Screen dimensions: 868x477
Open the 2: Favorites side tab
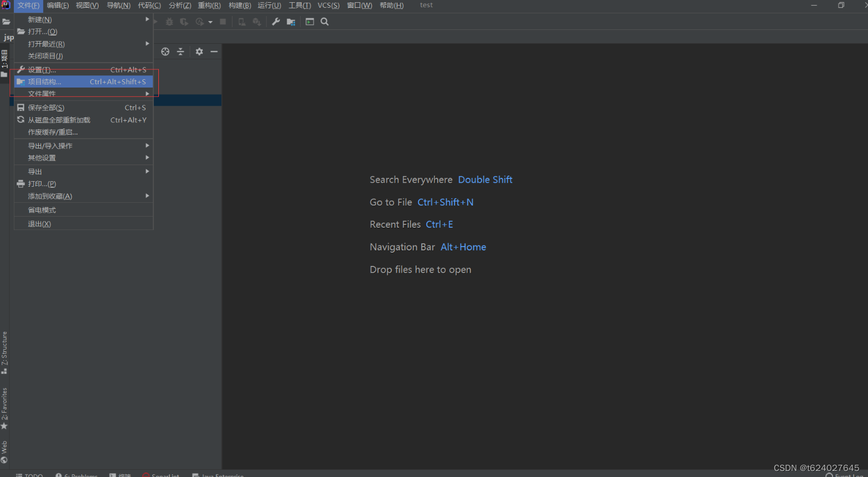click(x=4, y=408)
